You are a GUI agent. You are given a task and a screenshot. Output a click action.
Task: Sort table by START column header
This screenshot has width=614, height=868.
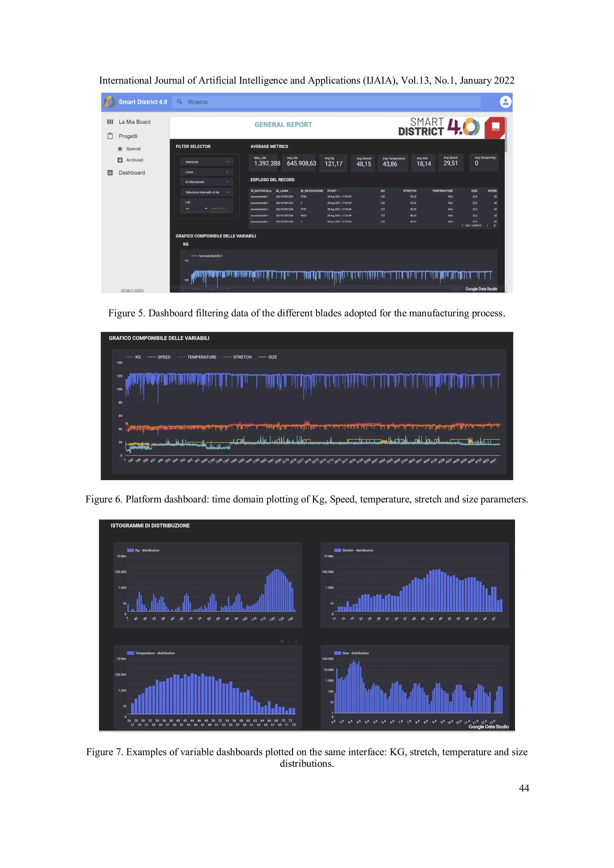pos(333,191)
